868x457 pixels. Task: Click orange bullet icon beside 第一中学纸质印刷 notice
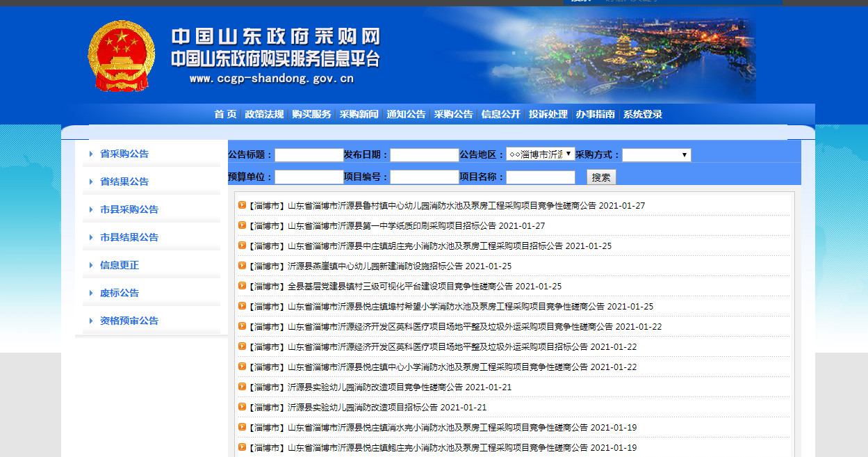[x=242, y=225]
